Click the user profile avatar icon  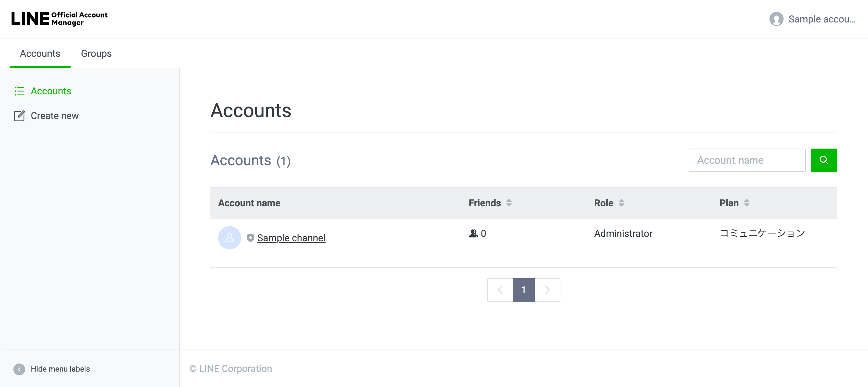[776, 19]
